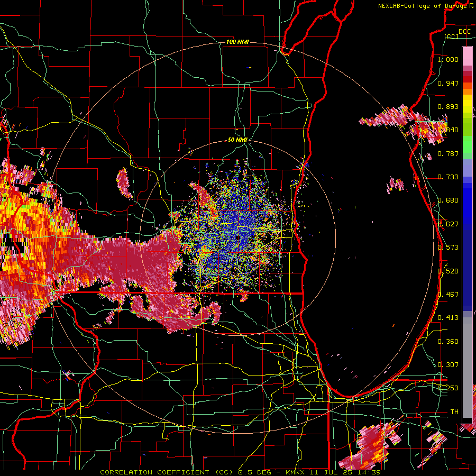
Task: Select the 0.520 scale value
Action: 448,271
